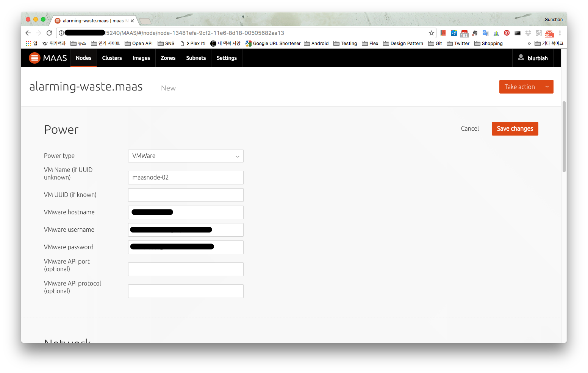Click the page vertical scrollbar thumb
Viewport: 588px width, 373px height.
point(564,136)
